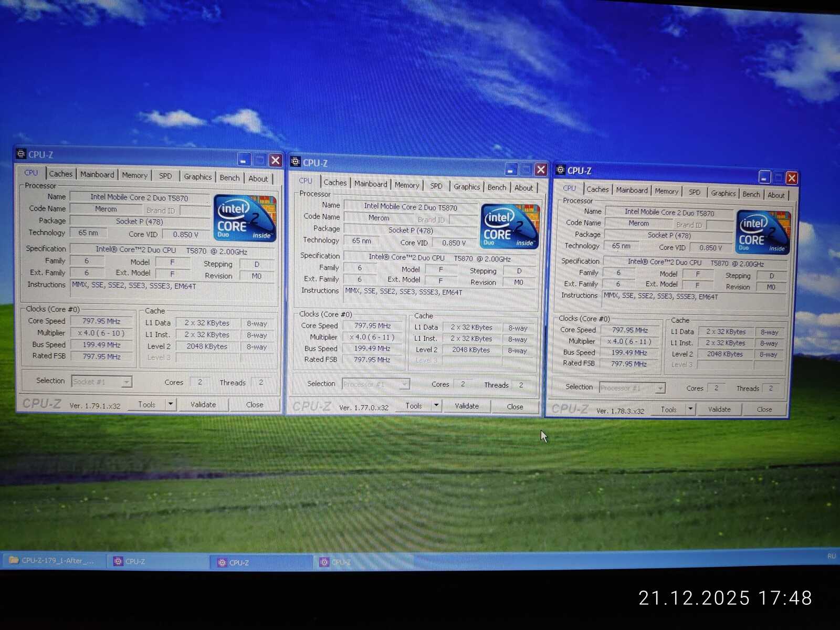
Task: Click Core VID value in CPU-Z 1.79.1
Action: click(x=185, y=234)
